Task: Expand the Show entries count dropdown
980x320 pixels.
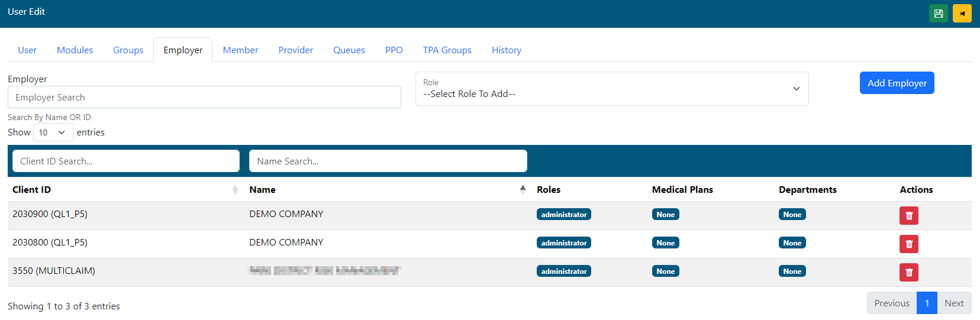Action: click(x=53, y=132)
